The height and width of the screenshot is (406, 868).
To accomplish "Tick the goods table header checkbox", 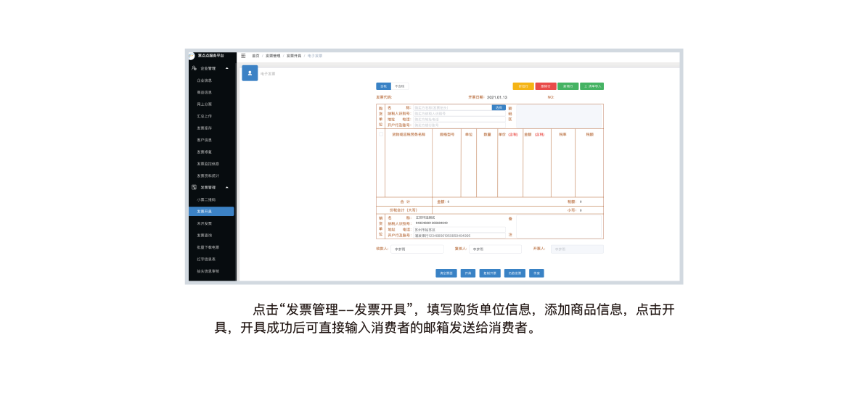I will click(381, 134).
